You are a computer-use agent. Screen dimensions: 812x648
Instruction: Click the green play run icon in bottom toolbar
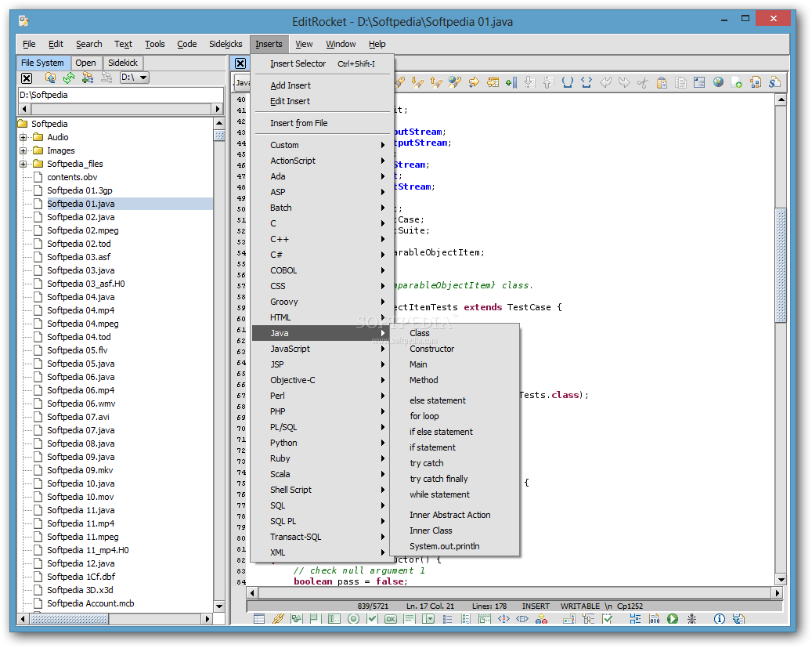pyautogui.click(x=673, y=618)
